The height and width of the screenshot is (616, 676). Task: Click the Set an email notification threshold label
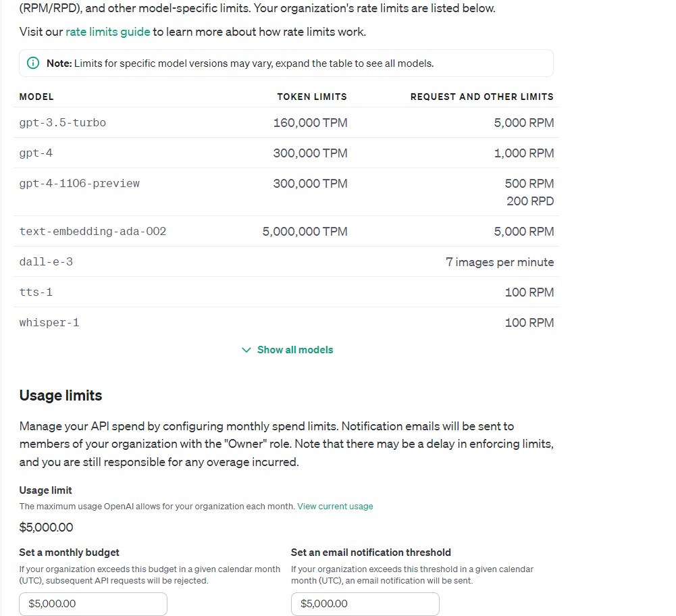tap(371, 553)
